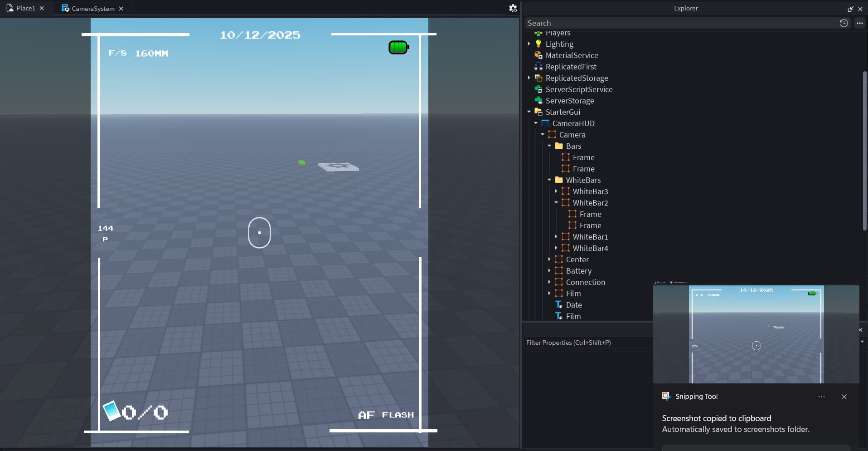Select the WhiteBar1 tree item
The image size is (868, 451).
[x=590, y=236]
